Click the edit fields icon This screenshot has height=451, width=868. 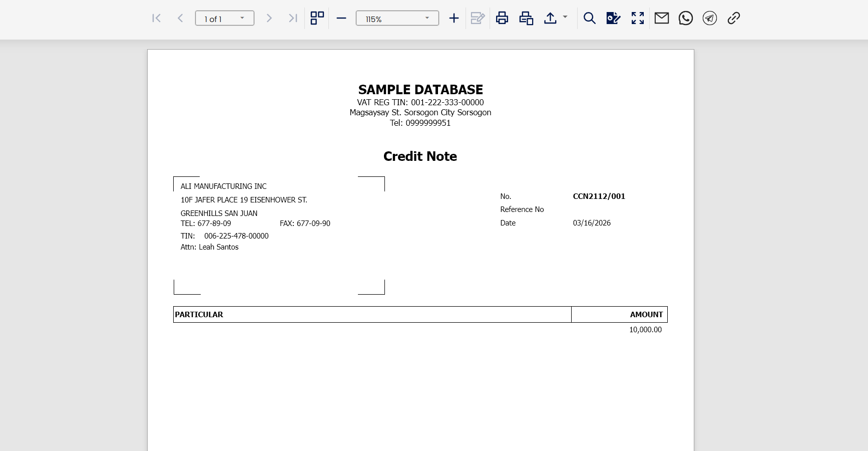click(478, 19)
